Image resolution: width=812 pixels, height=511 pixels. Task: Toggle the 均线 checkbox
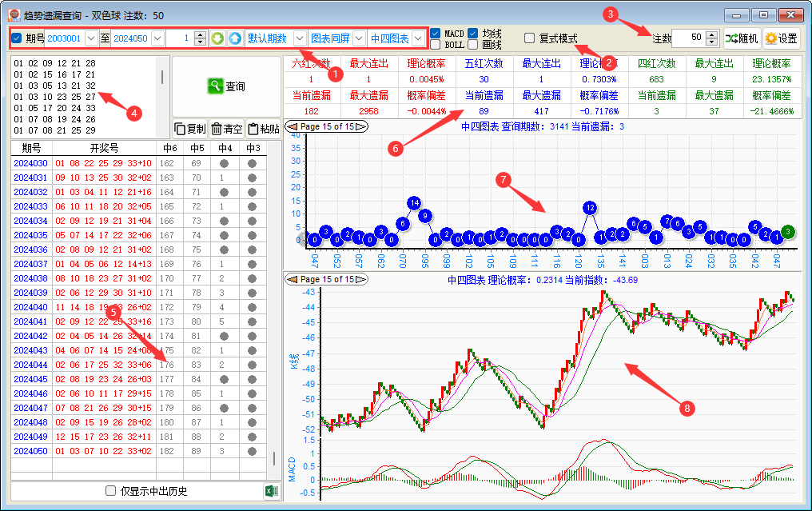[473, 33]
